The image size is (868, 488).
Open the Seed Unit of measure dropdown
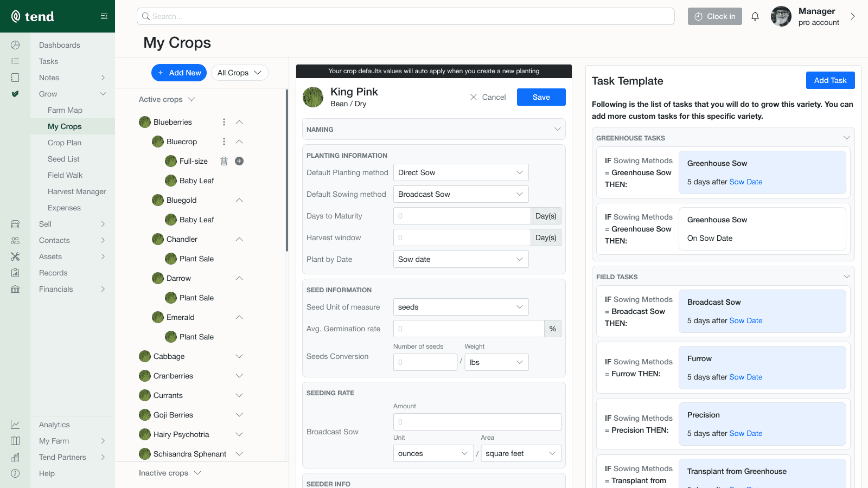click(x=461, y=307)
